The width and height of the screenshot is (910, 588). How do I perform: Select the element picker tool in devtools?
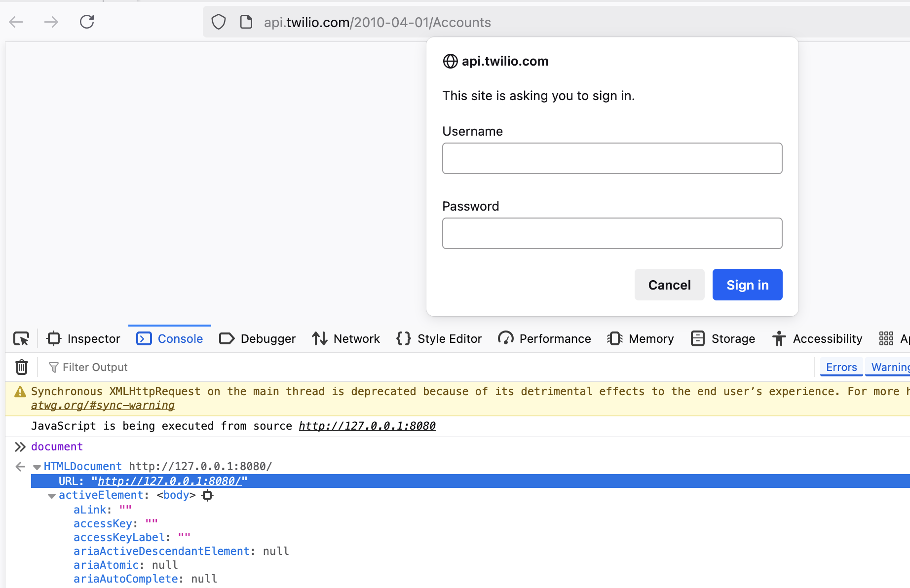pos(21,338)
